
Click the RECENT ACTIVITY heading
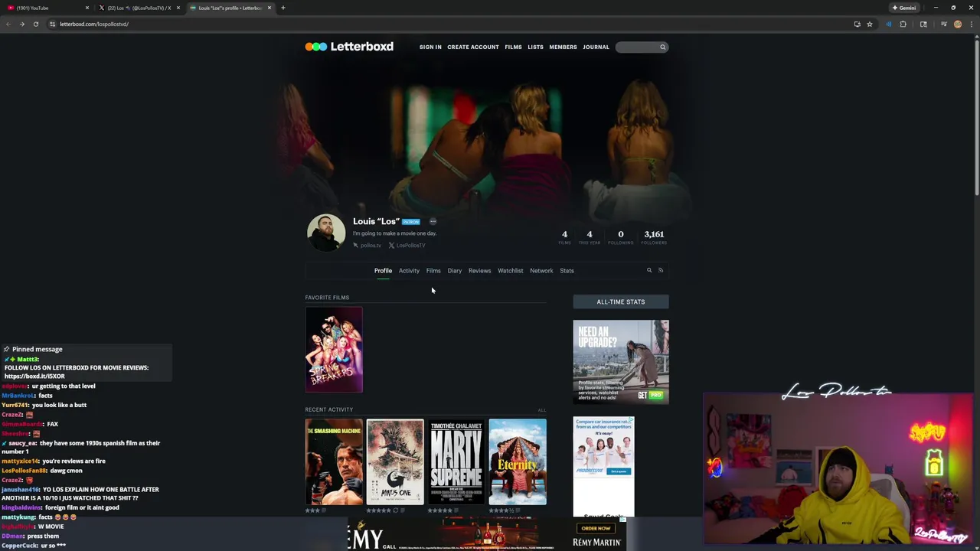329,409
